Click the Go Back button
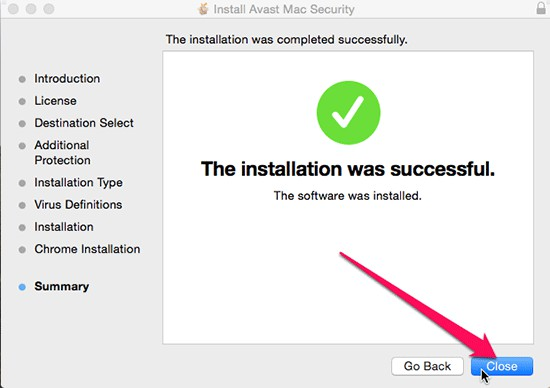The height and width of the screenshot is (388, 550). tap(427, 366)
